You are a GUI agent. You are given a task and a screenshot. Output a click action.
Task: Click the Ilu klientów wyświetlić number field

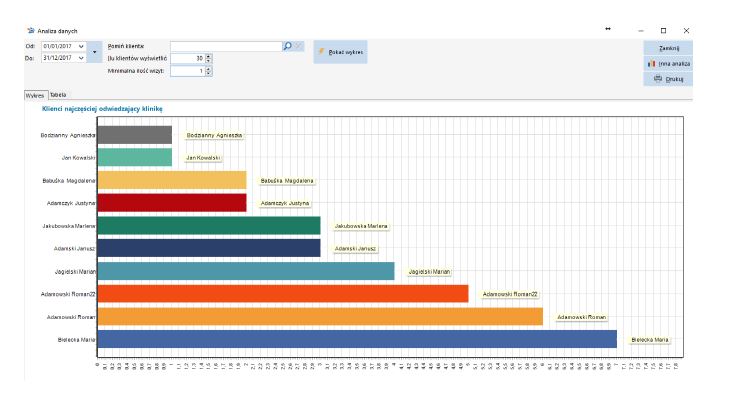click(x=188, y=58)
